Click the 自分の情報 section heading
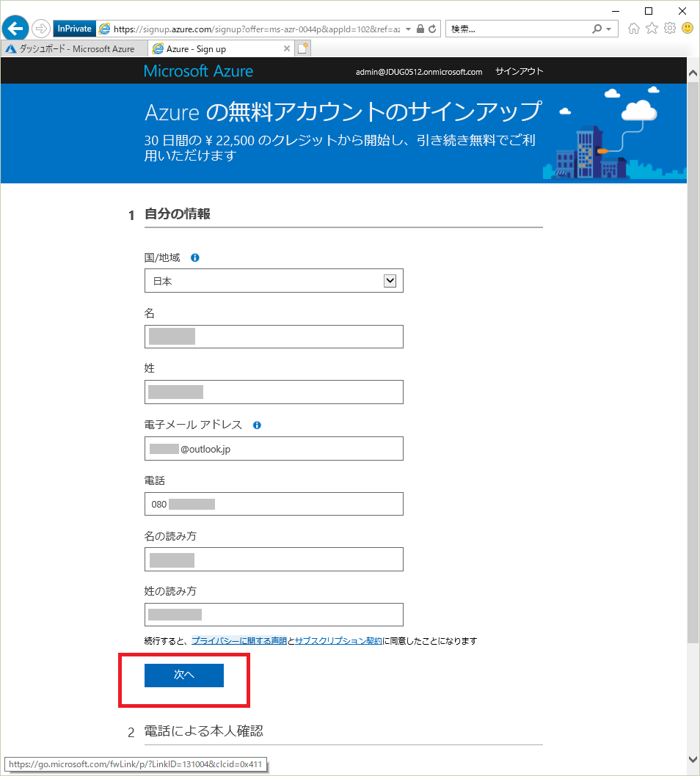Viewport: 700px width, 776px height. pos(178,214)
